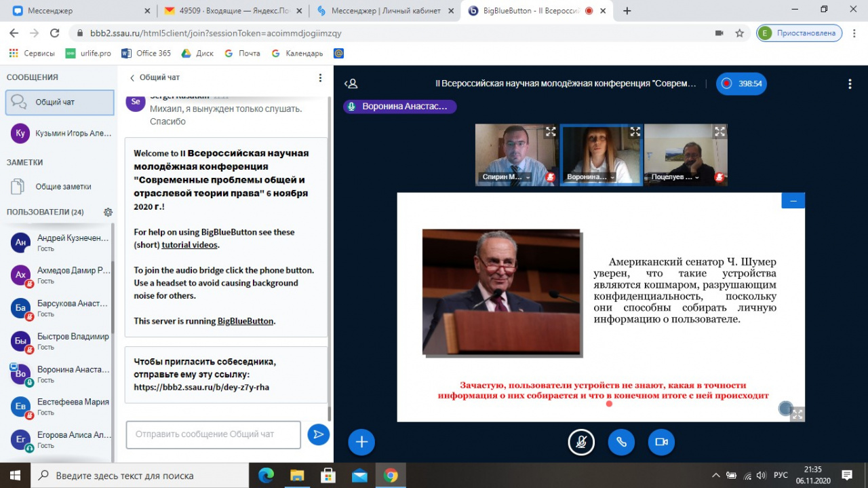Expand Воронина webcam dropdown
The width and height of the screenshot is (868, 488).
[612, 177]
